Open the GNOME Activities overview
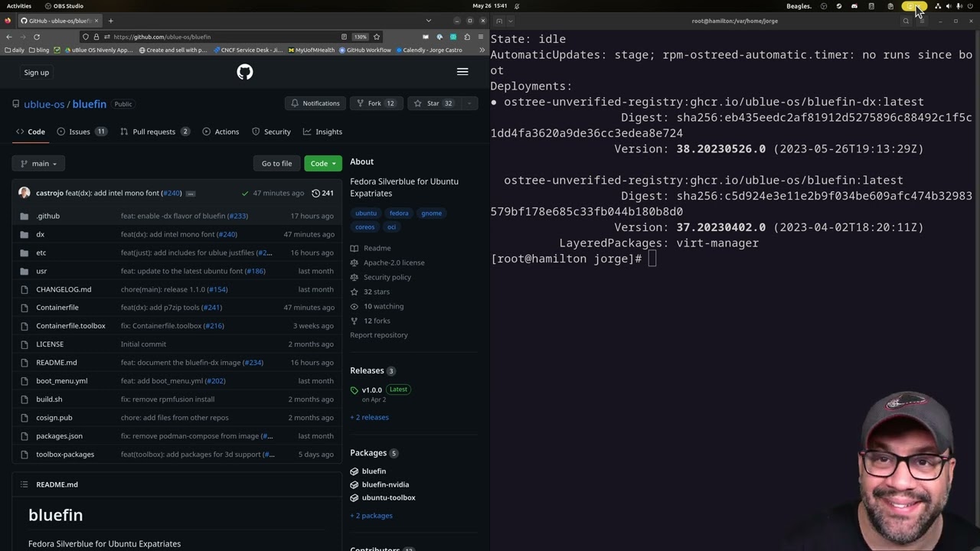Screen dimensions: 980x551 [x=19, y=6]
